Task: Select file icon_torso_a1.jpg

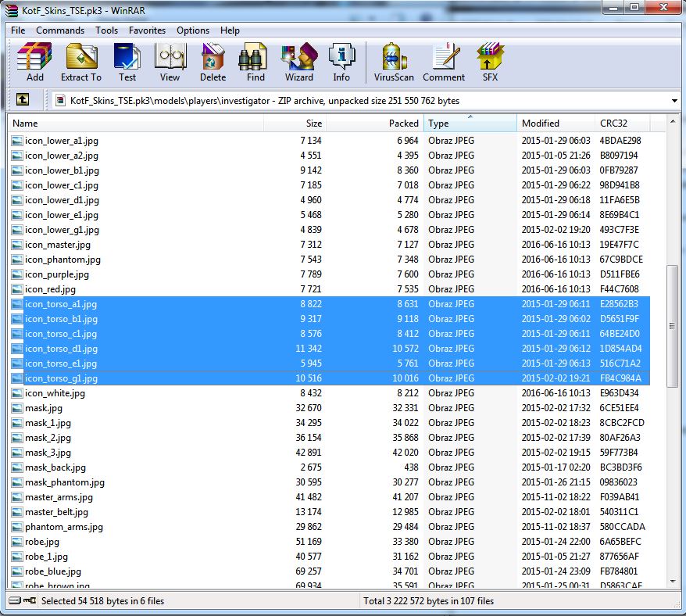Action: [x=61, y=304]
